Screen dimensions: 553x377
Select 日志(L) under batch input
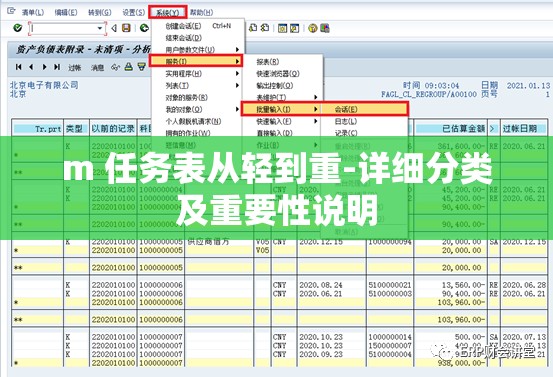pos(346,121)
